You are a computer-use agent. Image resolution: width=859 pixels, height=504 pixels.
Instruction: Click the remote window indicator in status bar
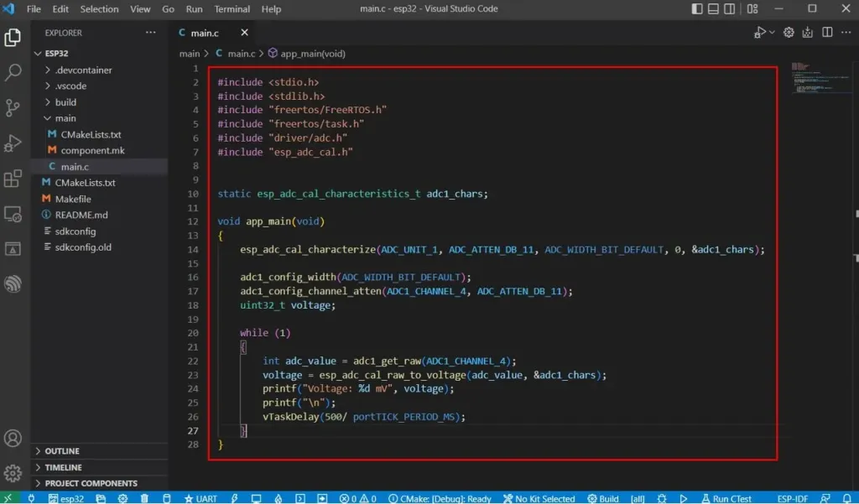tap(8, 498)
